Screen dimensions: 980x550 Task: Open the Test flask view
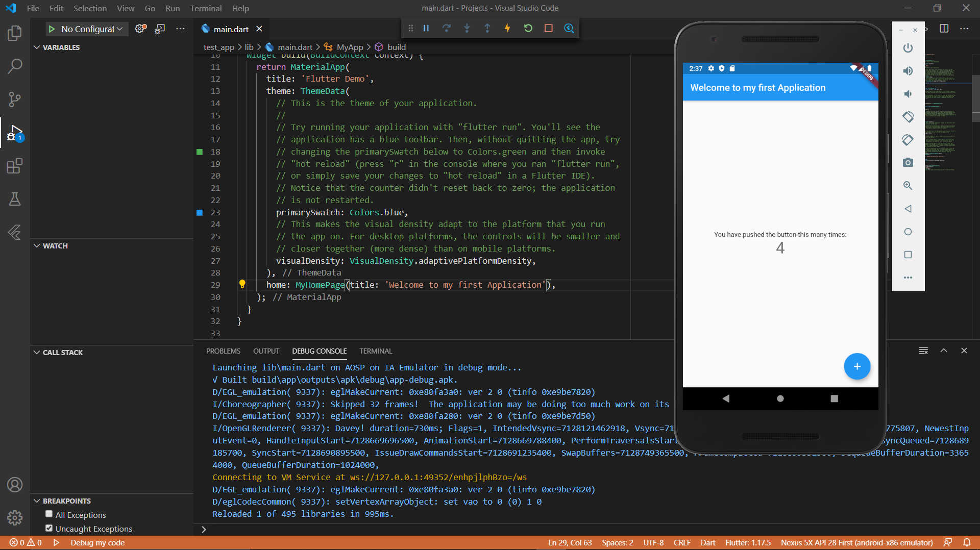[15, 199]
